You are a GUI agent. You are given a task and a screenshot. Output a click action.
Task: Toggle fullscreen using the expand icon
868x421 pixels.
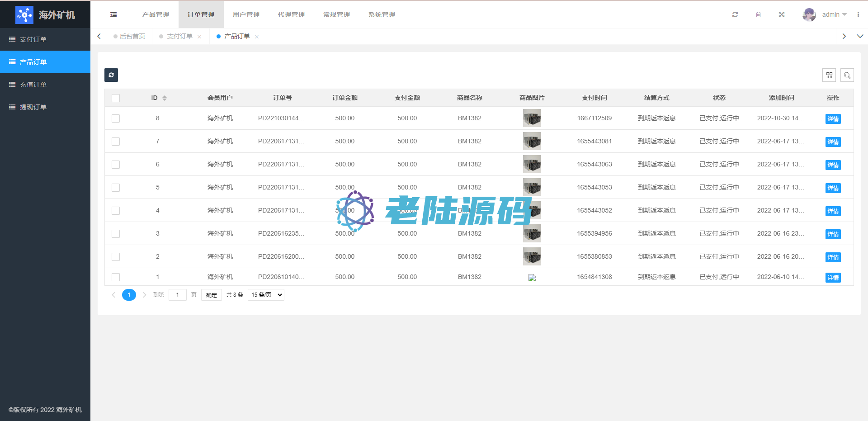[781, 14]
